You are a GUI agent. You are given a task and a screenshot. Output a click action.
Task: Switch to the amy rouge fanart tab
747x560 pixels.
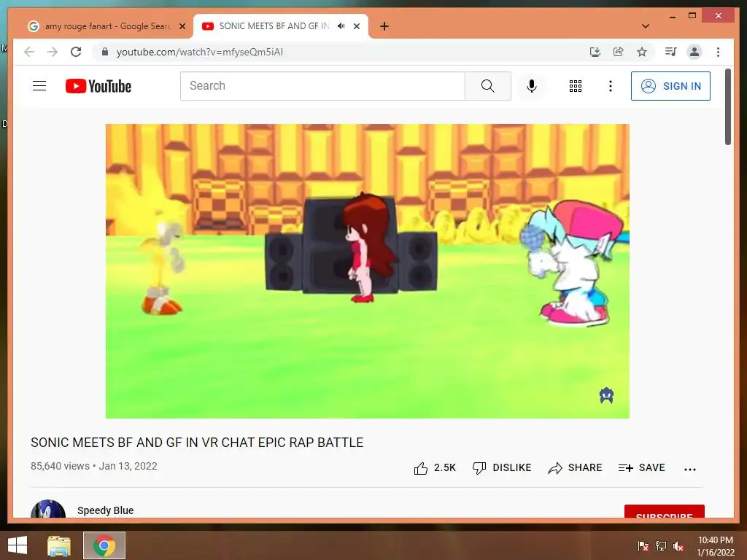coord(107,26)
